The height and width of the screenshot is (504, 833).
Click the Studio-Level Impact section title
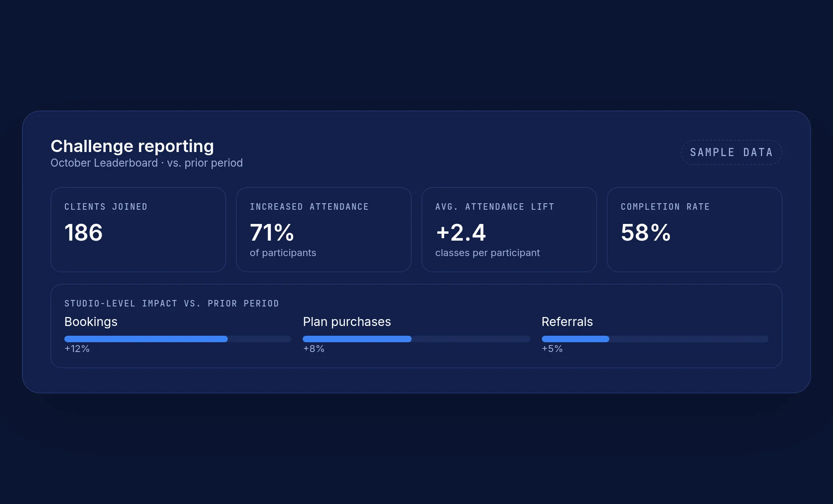(172, 304)
